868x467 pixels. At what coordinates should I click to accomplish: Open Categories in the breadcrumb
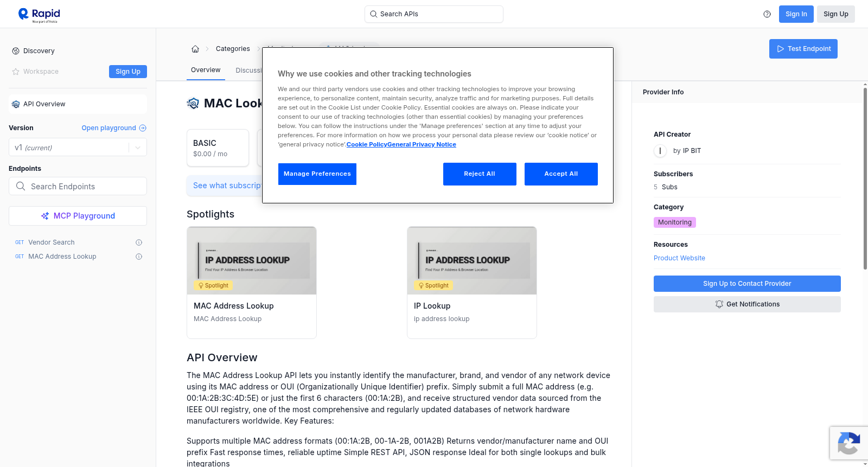(x=233, y=49)
